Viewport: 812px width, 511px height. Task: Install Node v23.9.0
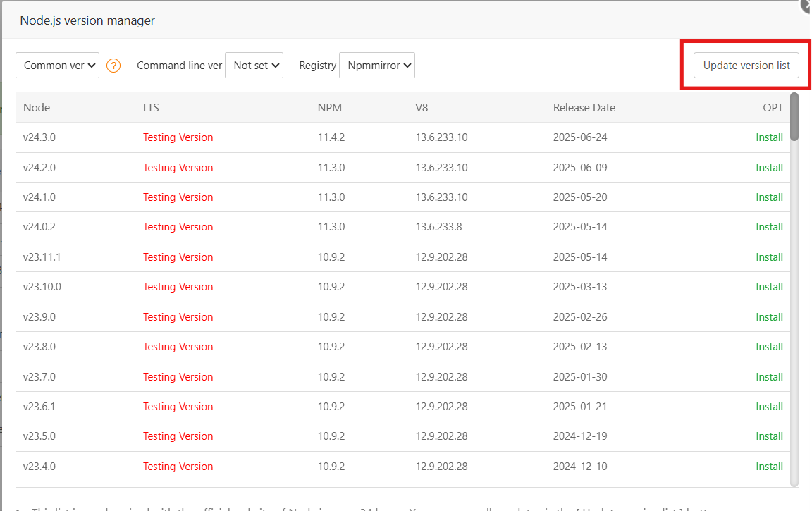(x=769, y=317)
